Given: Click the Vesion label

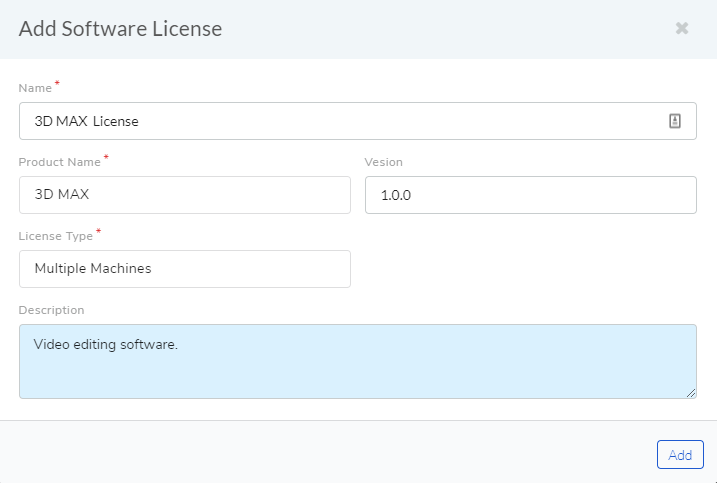Looking at the screenshot, I should point(383,162).
